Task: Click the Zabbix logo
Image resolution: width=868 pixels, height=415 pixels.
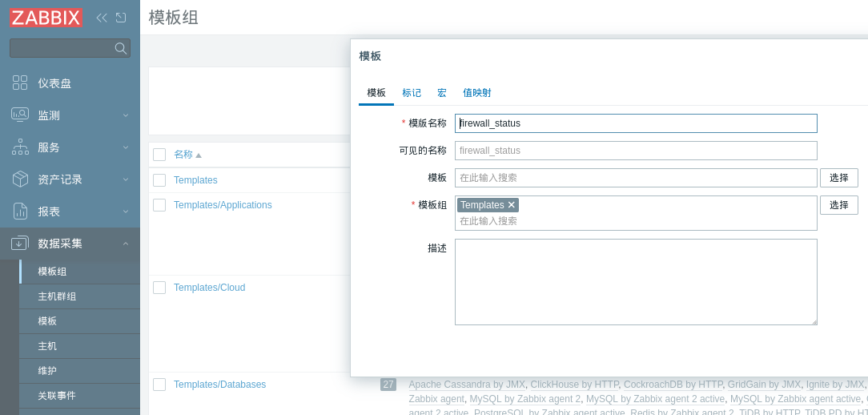Action: pos(46,18)
